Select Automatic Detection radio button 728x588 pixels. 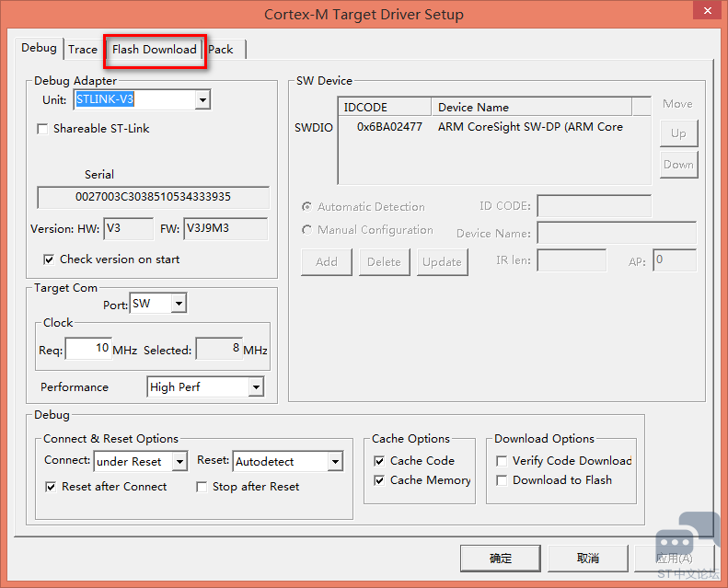tap(306, 206)
